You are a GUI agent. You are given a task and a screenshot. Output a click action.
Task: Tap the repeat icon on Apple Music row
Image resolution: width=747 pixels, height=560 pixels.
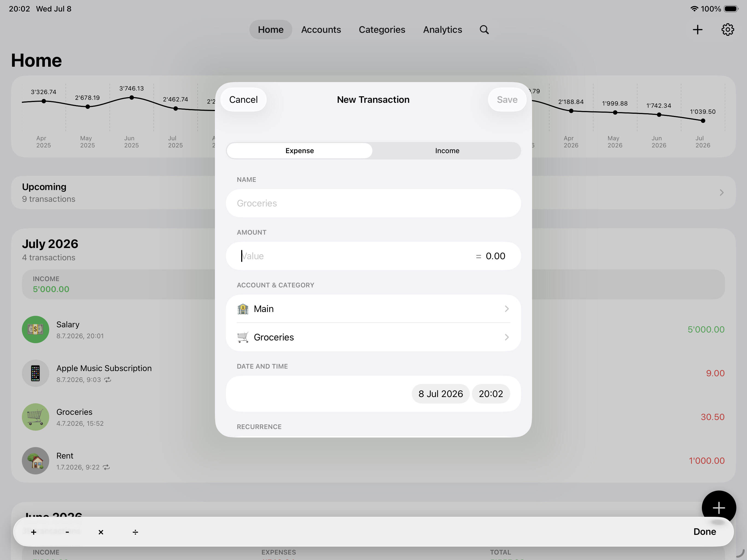click(x=107, y=380)
